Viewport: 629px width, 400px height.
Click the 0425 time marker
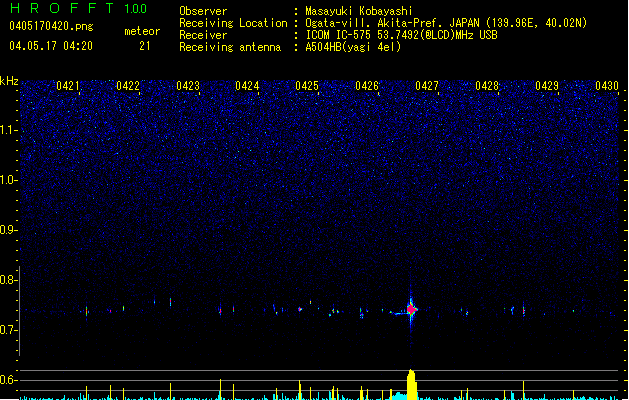pos(307,86)
